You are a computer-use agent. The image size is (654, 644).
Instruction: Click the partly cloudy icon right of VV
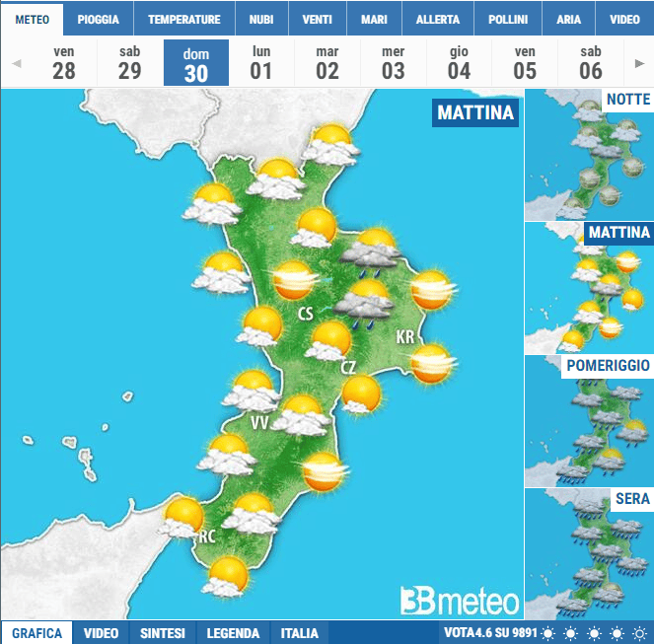pyautogui.click(x=301, y=415)
